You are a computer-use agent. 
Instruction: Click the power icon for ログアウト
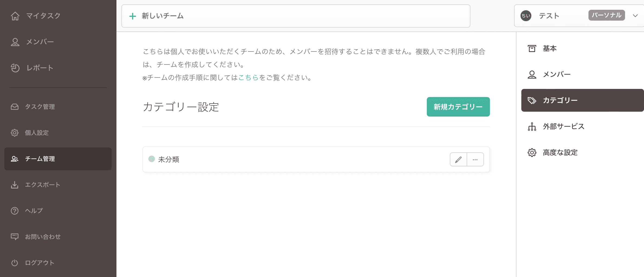(15, 263)
